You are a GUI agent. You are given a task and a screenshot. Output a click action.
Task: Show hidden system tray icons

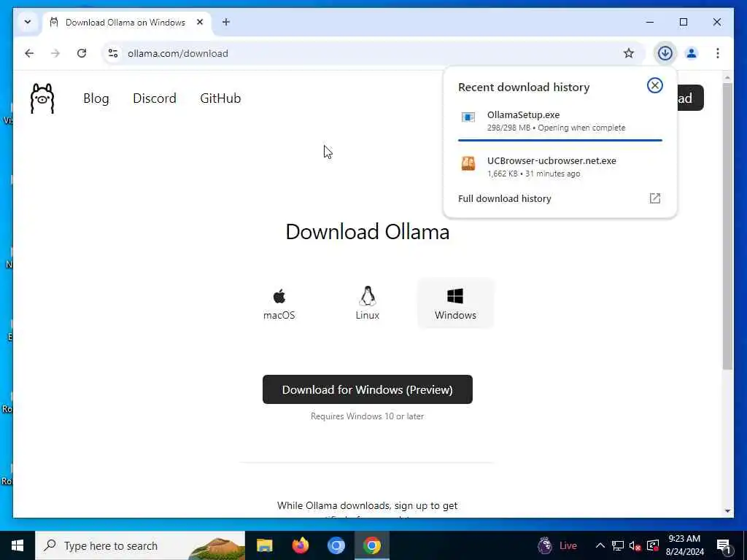pyautogui.click(x=600, y=545)
